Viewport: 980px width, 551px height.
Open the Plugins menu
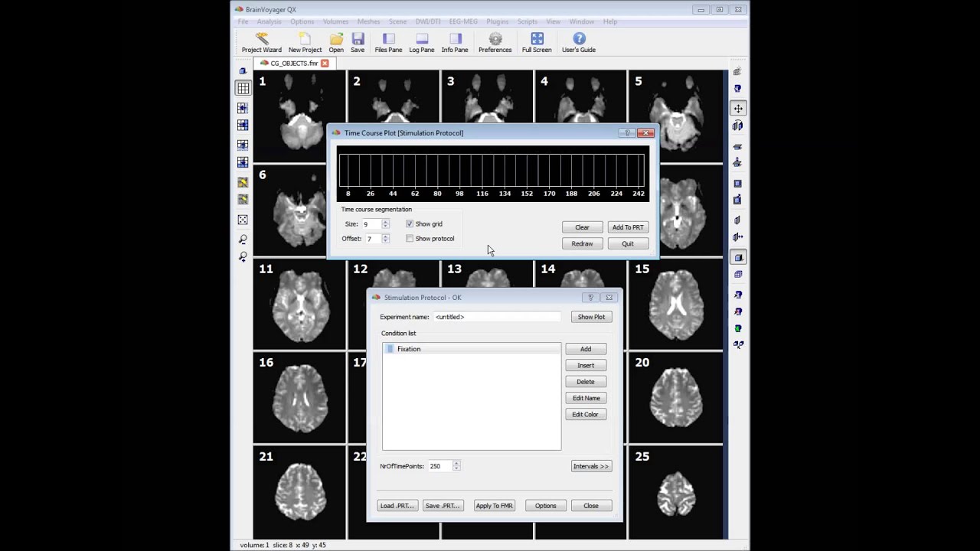498,21
